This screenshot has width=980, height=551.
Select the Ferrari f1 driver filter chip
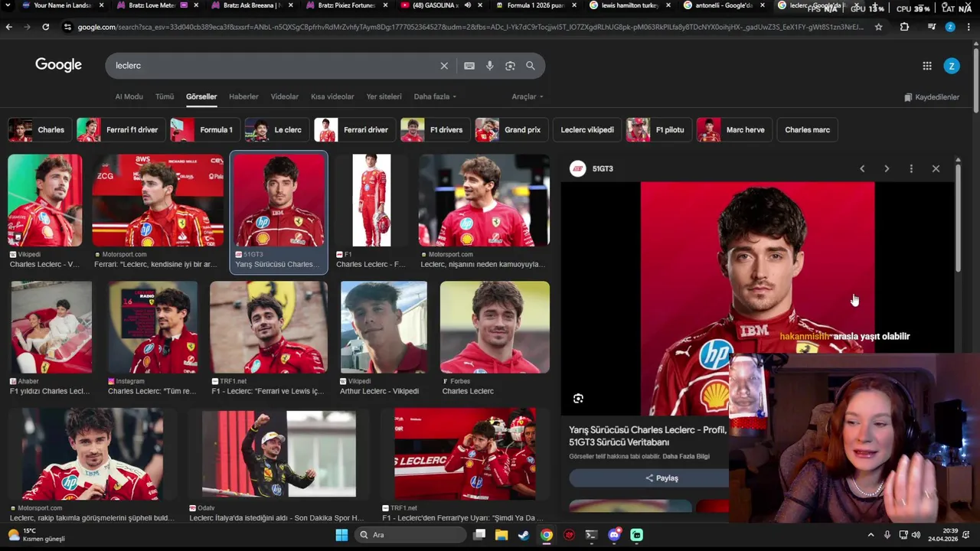pos(120,130)
